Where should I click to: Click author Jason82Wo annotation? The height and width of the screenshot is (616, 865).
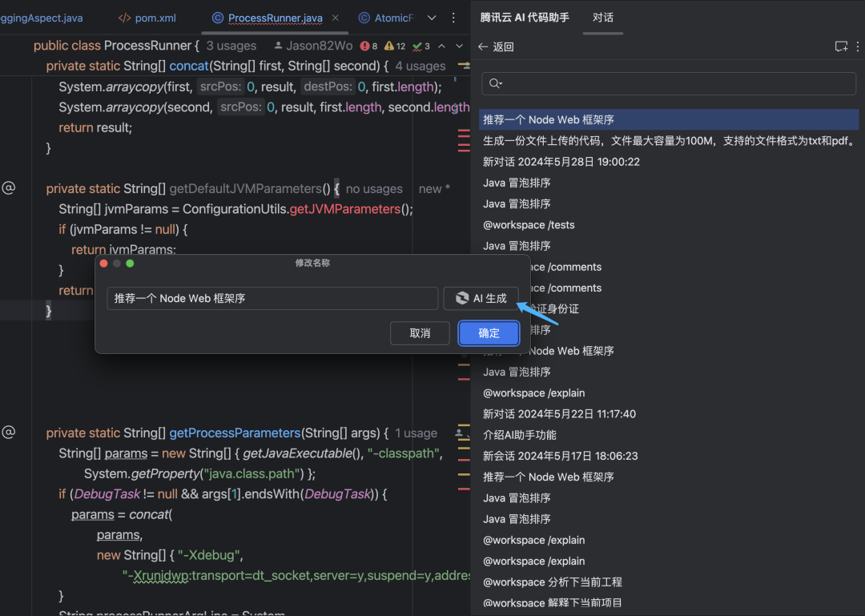(313, 46)
